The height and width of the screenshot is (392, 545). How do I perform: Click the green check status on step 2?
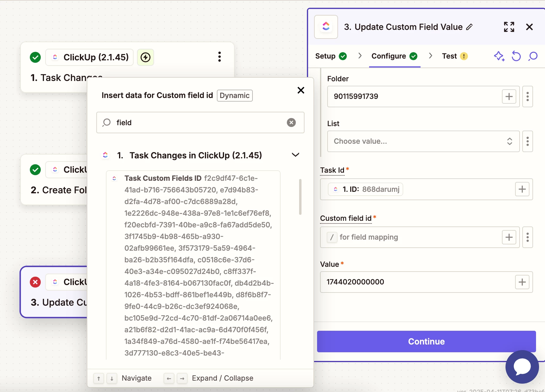click(35, 170)
